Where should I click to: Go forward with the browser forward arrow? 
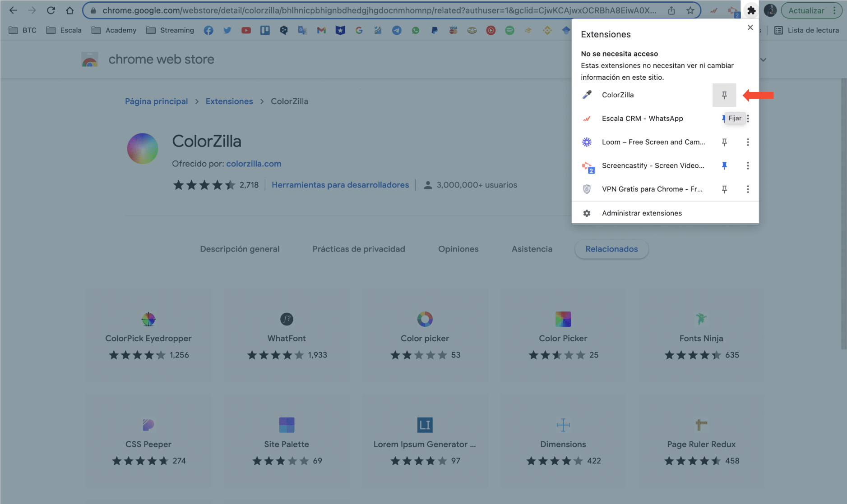click(32, 10)
